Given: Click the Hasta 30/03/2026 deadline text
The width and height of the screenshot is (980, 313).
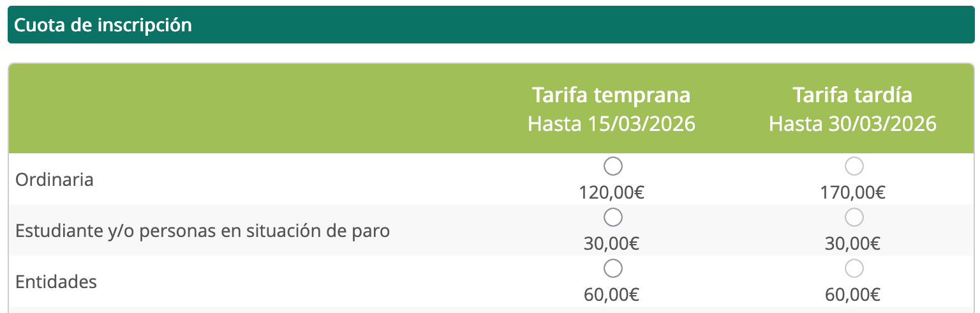Looking at the screenshot, I should (x=852, y=123).
